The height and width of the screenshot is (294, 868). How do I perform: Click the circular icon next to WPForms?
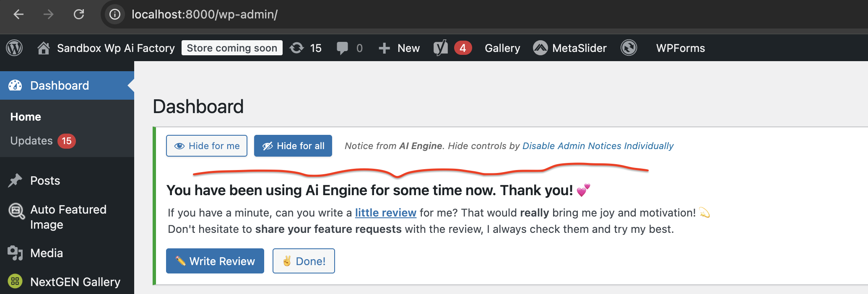pos(629,48)
